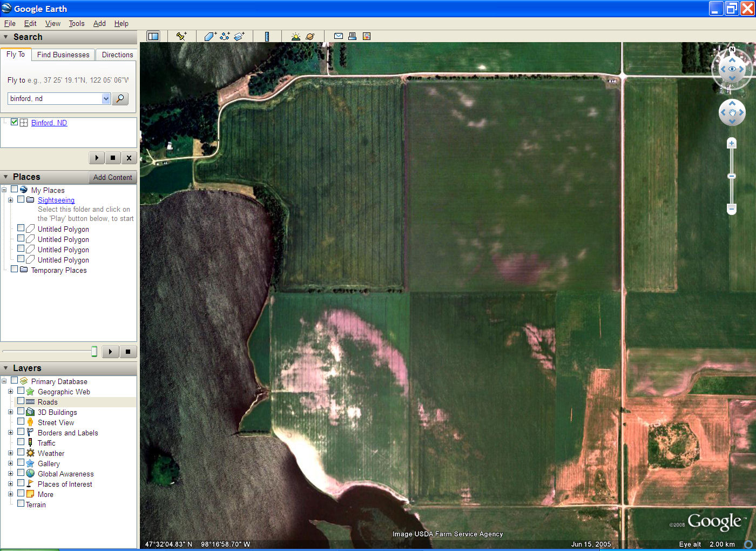Image resolution: width=756 pixels, height=551 pixels.
Task: Zoom out with minus button
Action: pos(732,209)
